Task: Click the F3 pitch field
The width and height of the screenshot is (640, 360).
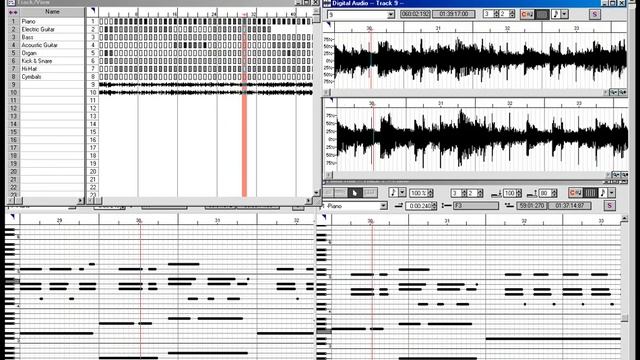Action: tap(475, 206)
